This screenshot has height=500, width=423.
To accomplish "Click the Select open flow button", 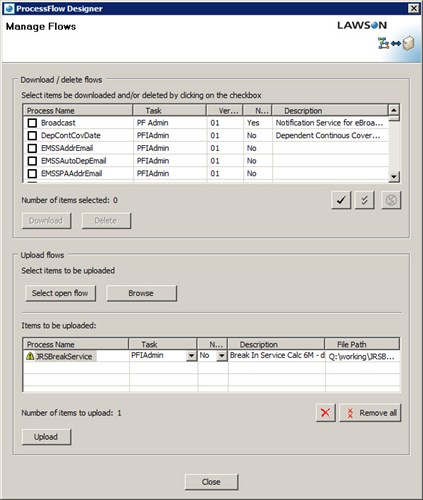I will click(x=60, y=293).
